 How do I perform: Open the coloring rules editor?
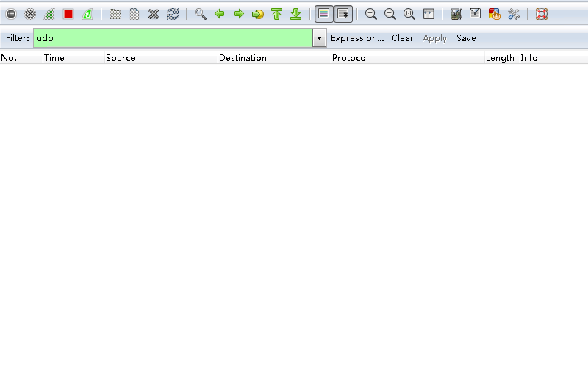[494, 14]
